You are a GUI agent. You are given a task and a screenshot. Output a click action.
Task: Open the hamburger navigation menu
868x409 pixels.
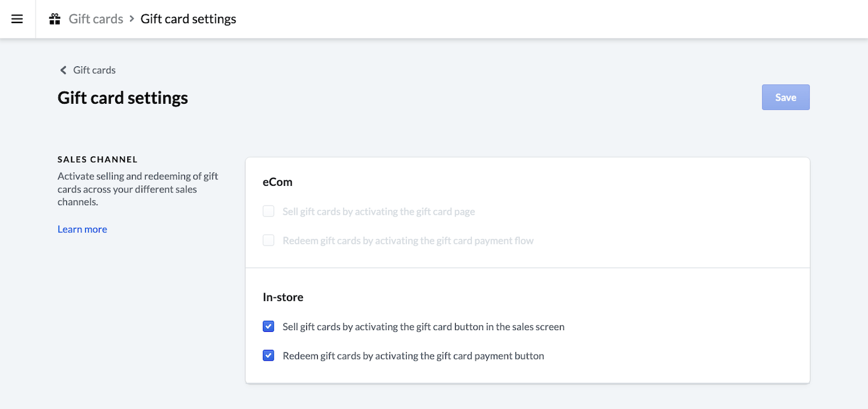[17, 19]
